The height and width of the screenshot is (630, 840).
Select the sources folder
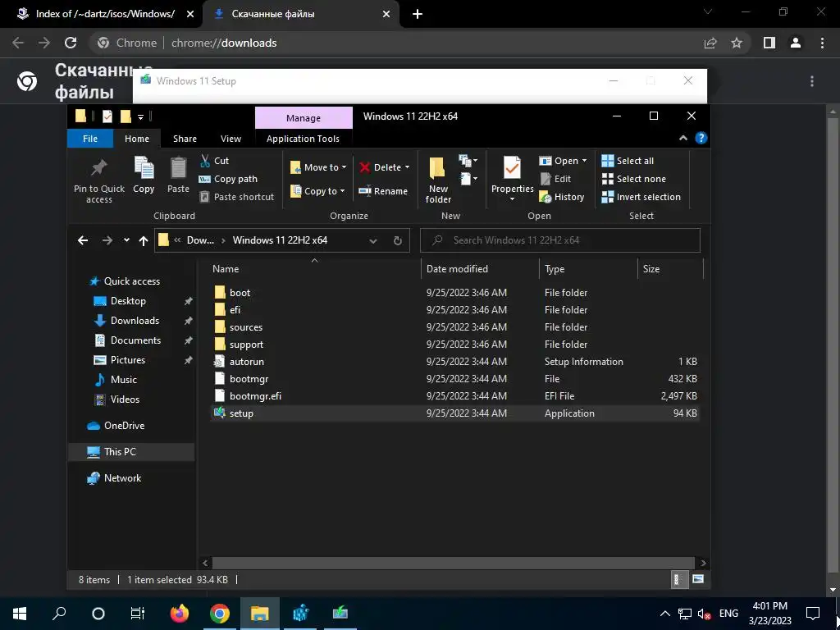pyautogui.click(x=246, y=326)
